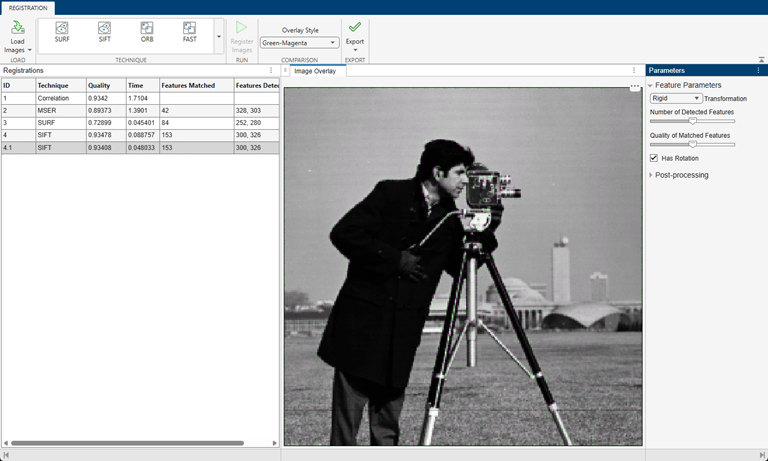Sort by the Features Matched column header
Screen dimensions: 768x461
pyautogui.click(x=197, y=85)
